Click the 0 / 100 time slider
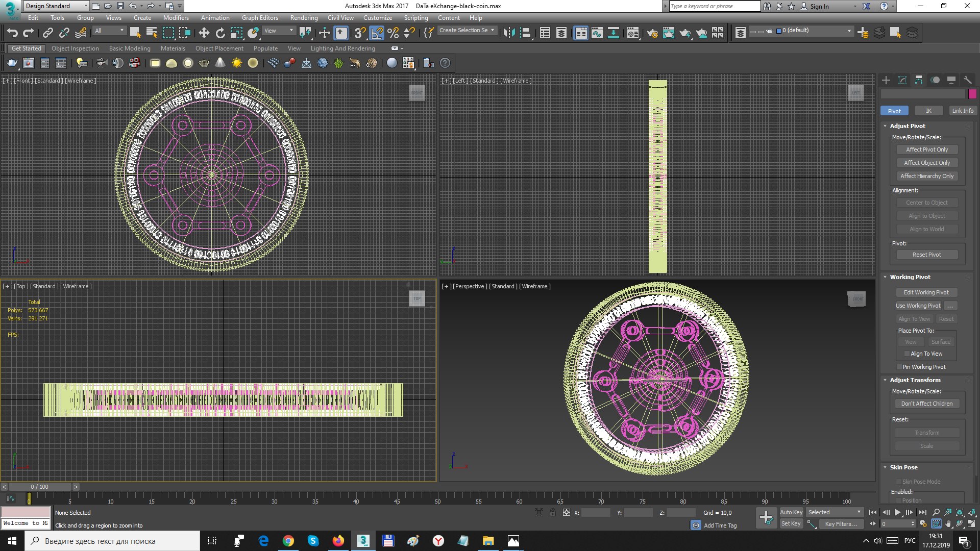 click(x=39, y=487)
